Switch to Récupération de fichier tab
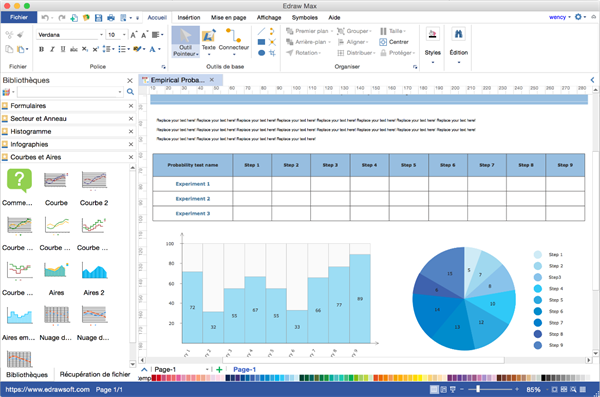 [x=95, y=374]
